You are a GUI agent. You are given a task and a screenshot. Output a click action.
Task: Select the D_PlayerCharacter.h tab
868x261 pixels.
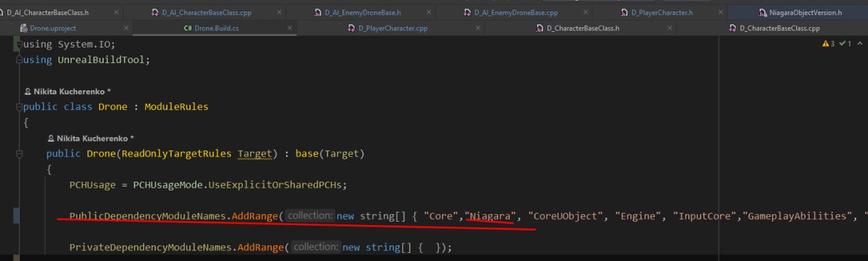656,12
